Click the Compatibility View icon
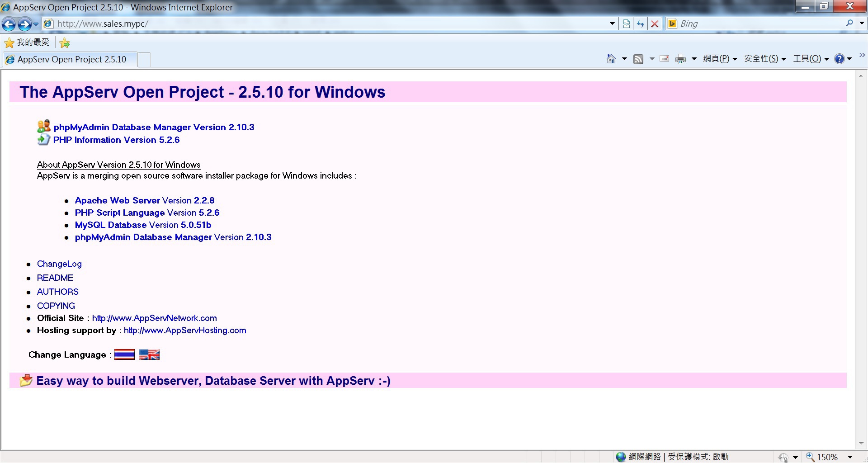The image size is (868, 463). [x=627, y=24]
